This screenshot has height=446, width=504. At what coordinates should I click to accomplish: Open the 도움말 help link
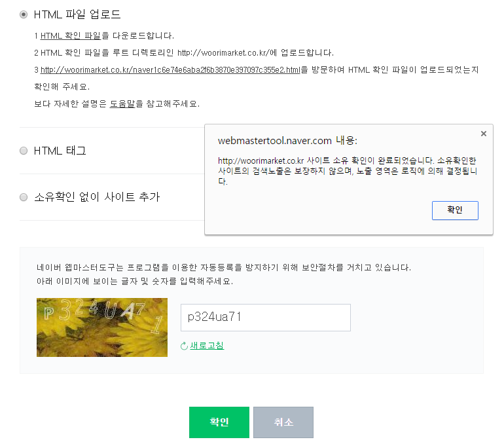pyautogui.click(x=122, y=103)
